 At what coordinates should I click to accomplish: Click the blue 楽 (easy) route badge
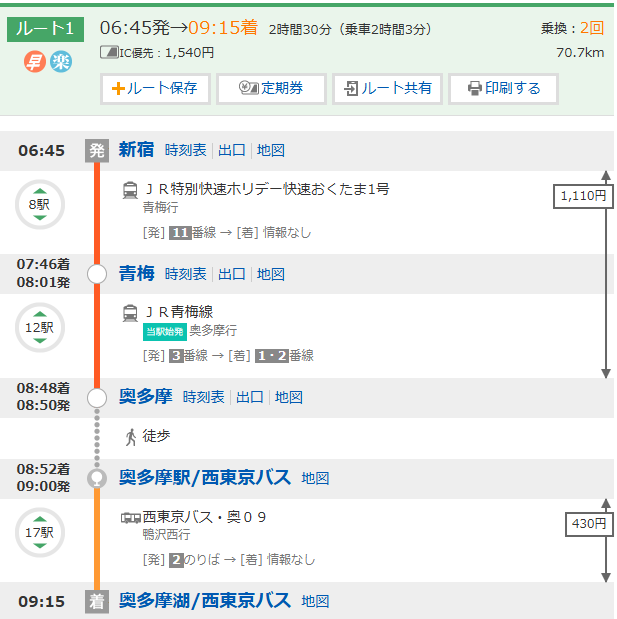61,61
